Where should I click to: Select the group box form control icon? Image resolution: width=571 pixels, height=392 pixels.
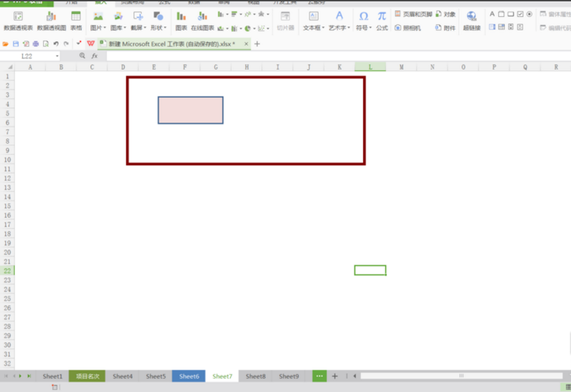[501, 14]
